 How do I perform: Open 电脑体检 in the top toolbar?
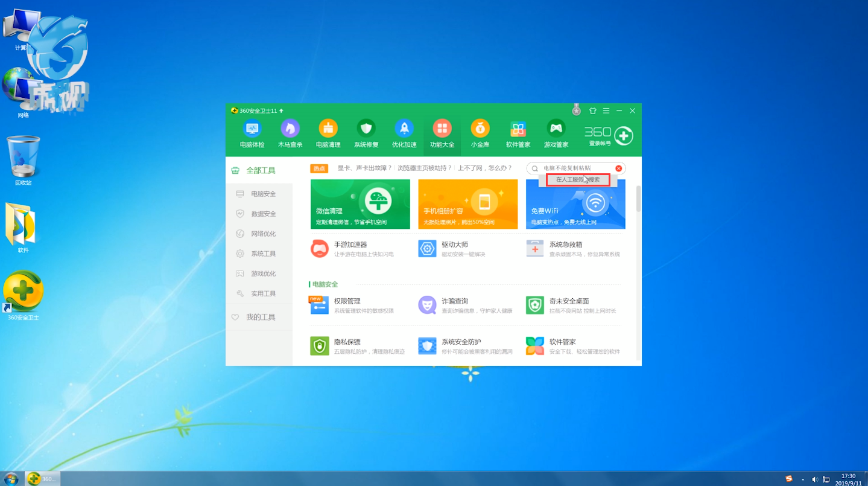click(x=252, y=133)
